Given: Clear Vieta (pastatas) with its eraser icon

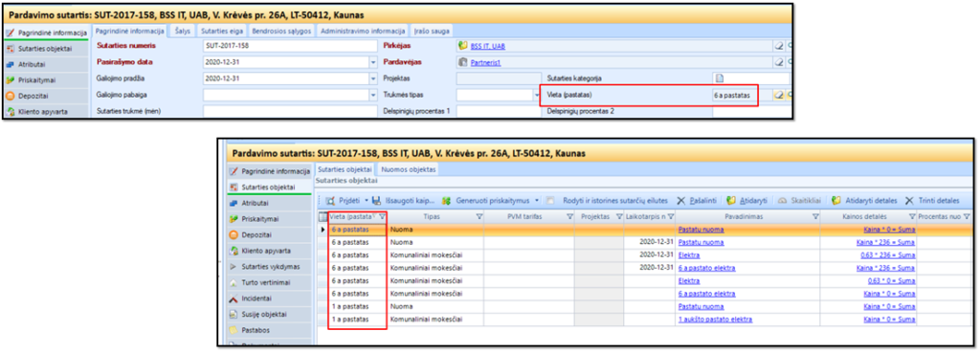Looking at the screenshot, I should tap(779, 95).
